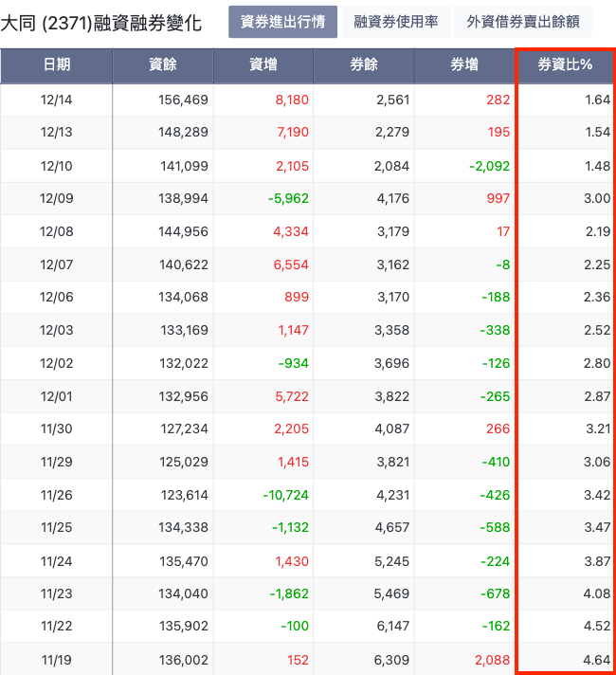Switch to 資券進出行情 tab

click(x=282, y=22)
